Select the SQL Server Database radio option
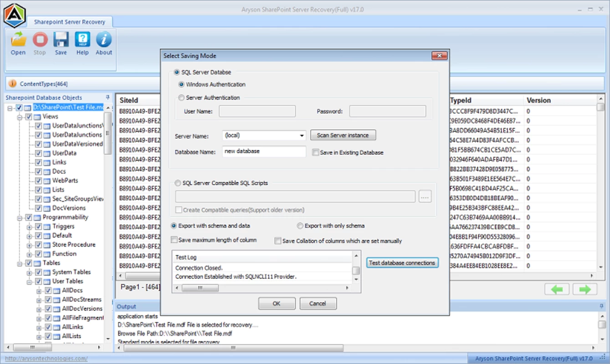Viewport: 610px width, 364px height. point(177,72)
